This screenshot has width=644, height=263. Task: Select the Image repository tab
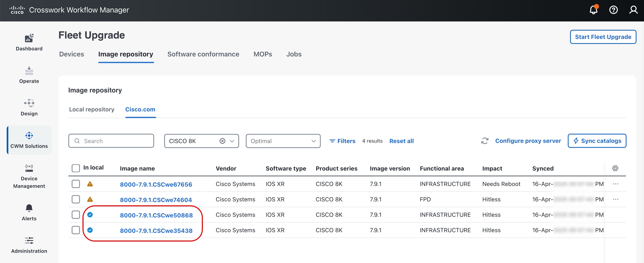126,54
